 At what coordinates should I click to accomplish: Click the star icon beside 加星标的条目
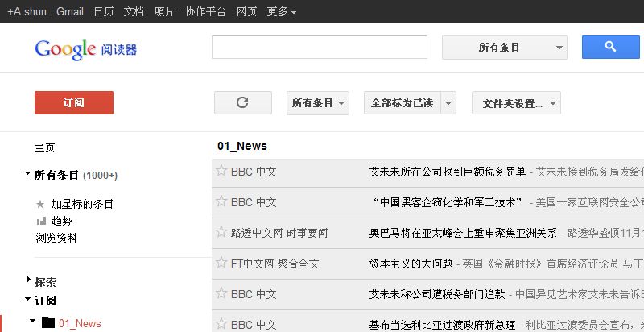tap(40, 204)
